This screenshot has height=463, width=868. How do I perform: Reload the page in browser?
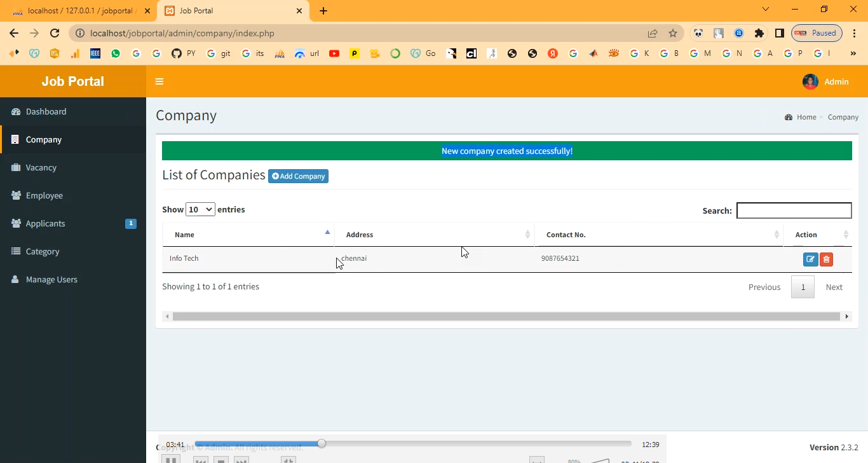click(55, 33)
